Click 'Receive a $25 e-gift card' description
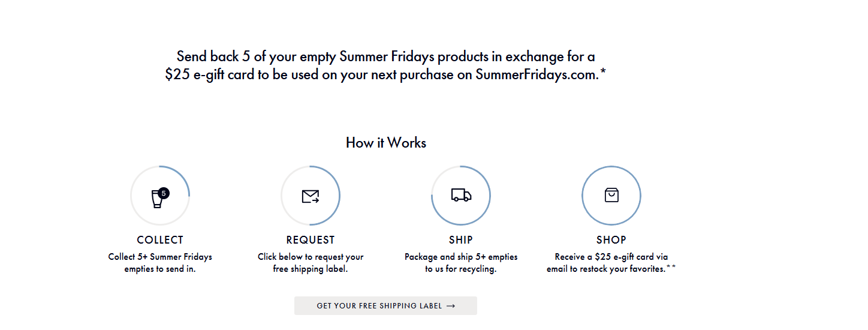868x330 pixels. 611,257
